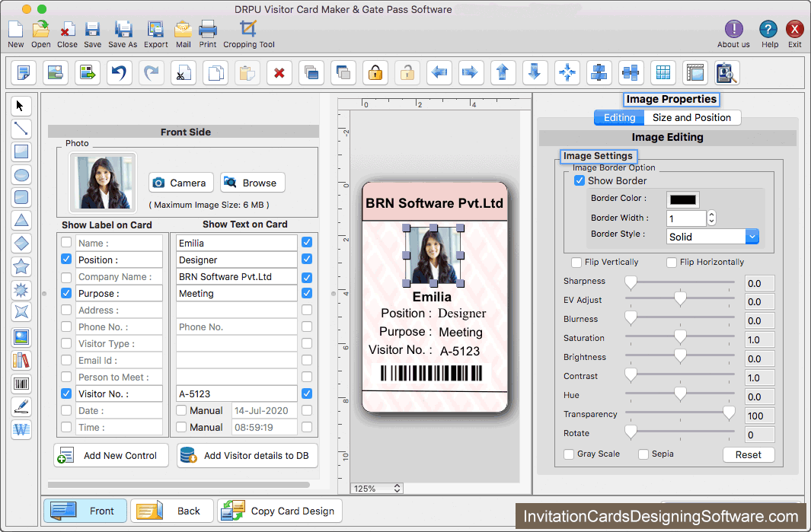Click the Exit icon
Image resolution: width=811 pixels, height=532 pixels.
click(x=794, y=29)
